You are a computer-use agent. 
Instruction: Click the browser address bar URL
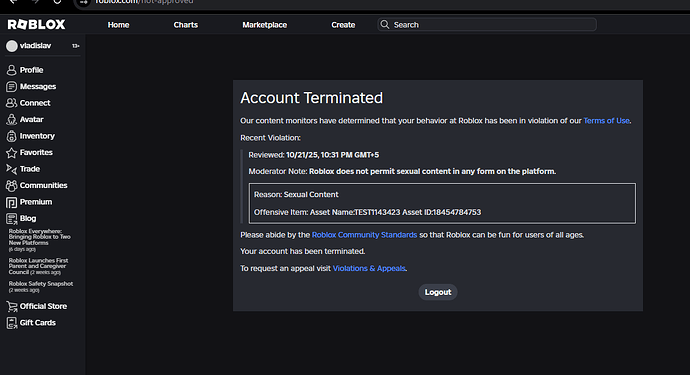(x=144, y=2)
